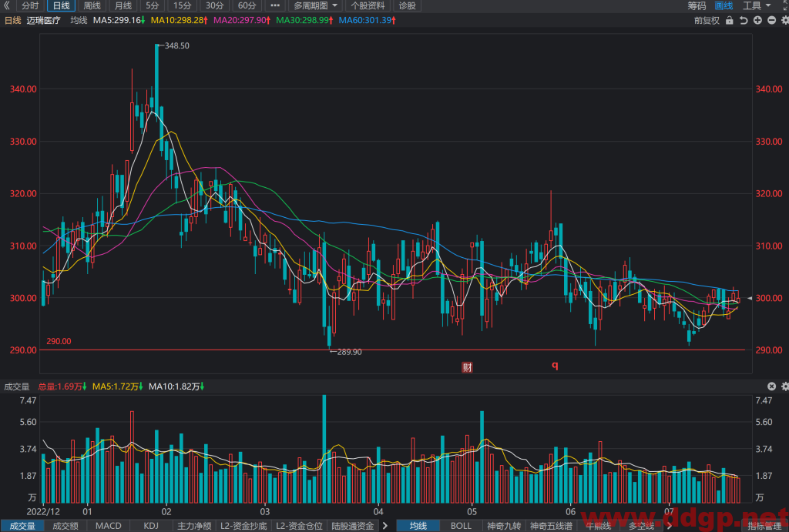789x532 pixels.
Task: Click current price arrow marker at 300.00
Action: click(x=750, y=298)
